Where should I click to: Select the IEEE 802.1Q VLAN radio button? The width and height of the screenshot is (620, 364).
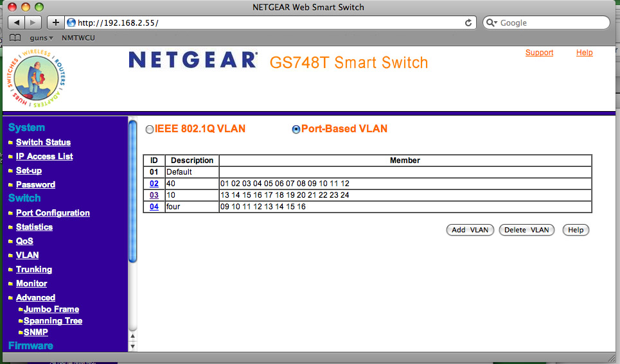click(150, 129)
